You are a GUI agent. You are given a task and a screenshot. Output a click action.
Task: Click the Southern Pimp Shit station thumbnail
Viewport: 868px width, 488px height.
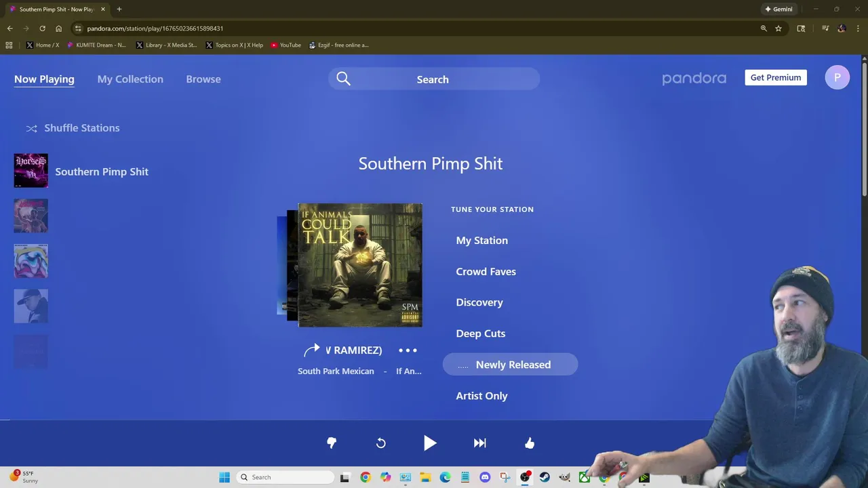point(31,170)
